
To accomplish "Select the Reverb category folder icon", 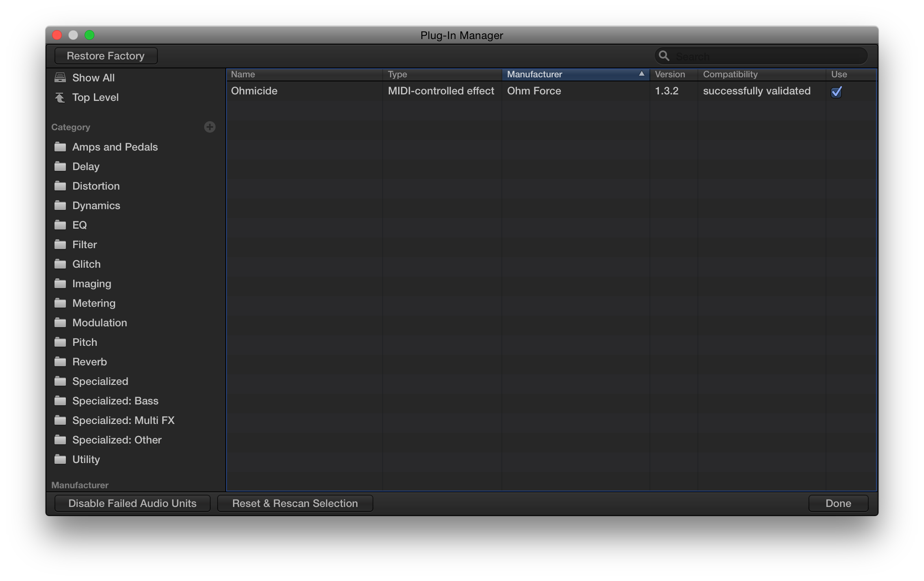I will (60, 362).
